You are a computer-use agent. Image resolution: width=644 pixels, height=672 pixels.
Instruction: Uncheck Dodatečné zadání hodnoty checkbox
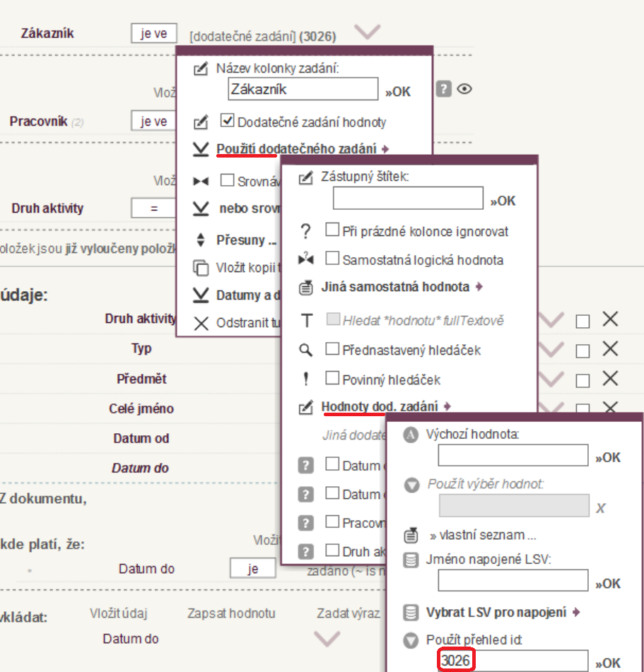[228, 121]
